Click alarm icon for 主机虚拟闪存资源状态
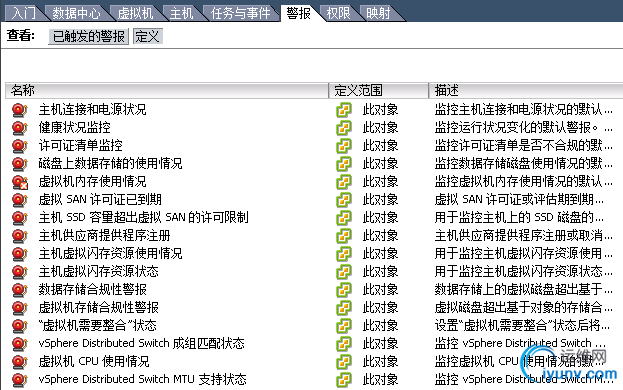The width and height of the screenshot is (623, 390). [19, 272]
